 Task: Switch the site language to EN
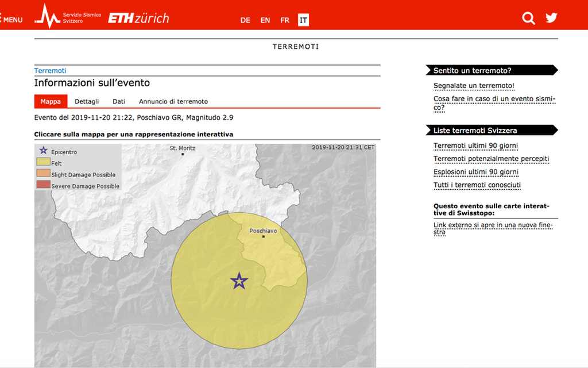(265, 20)
